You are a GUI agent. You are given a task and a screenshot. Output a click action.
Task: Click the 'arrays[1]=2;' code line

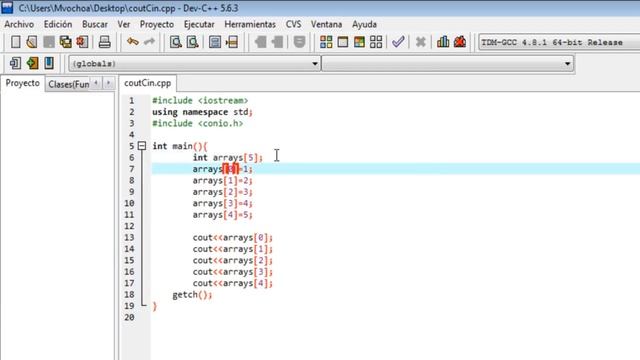click(x=222, y=180)
